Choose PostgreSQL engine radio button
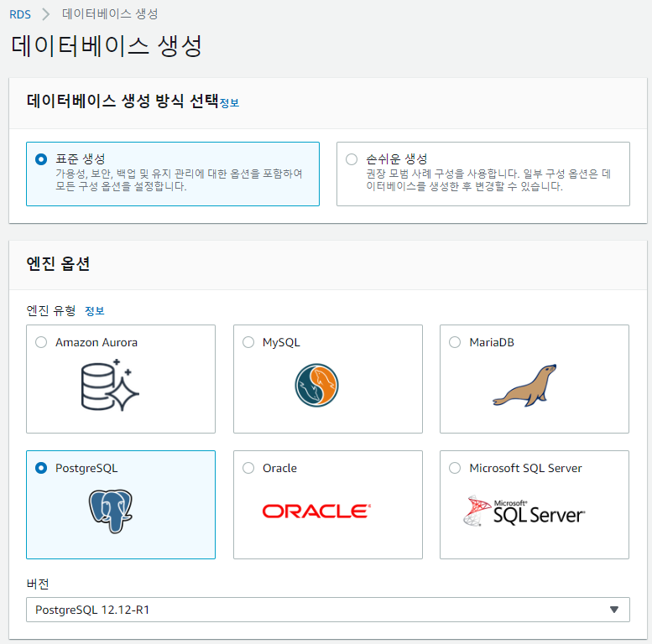The height and width of the screenshot is (644, 652). coord(41,468)
